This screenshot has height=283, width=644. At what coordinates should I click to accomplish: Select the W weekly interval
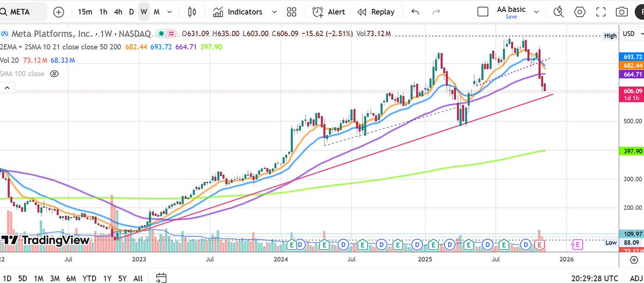143,12
